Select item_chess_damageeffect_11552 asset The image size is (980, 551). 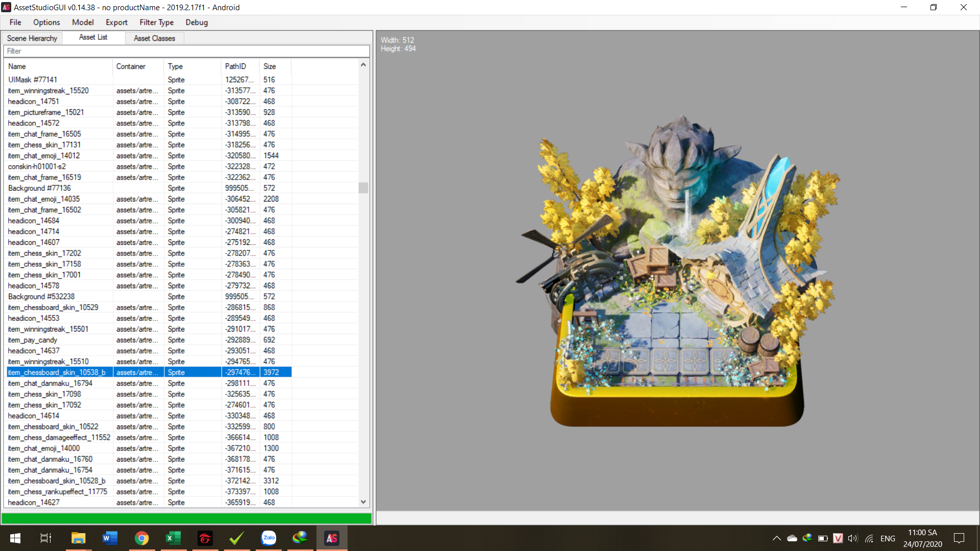[149, 437]
